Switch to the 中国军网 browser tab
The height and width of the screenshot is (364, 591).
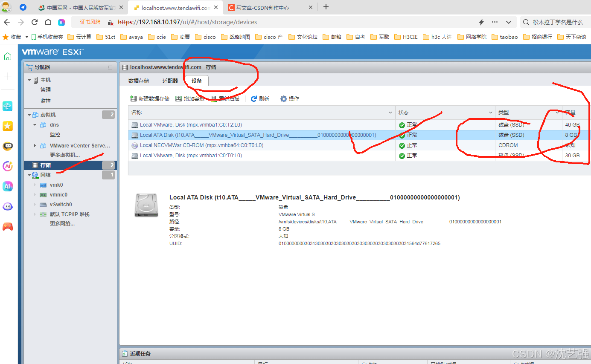coord(81,8)
